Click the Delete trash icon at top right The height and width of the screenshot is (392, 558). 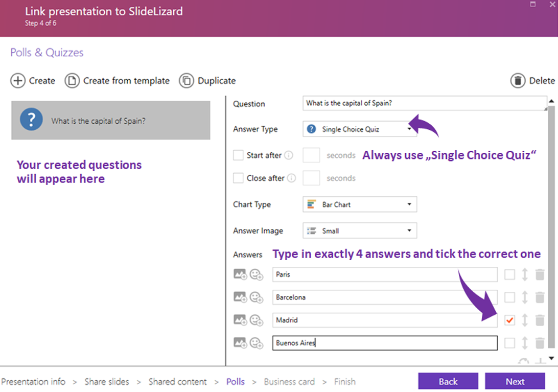click(x=518, y=81)
